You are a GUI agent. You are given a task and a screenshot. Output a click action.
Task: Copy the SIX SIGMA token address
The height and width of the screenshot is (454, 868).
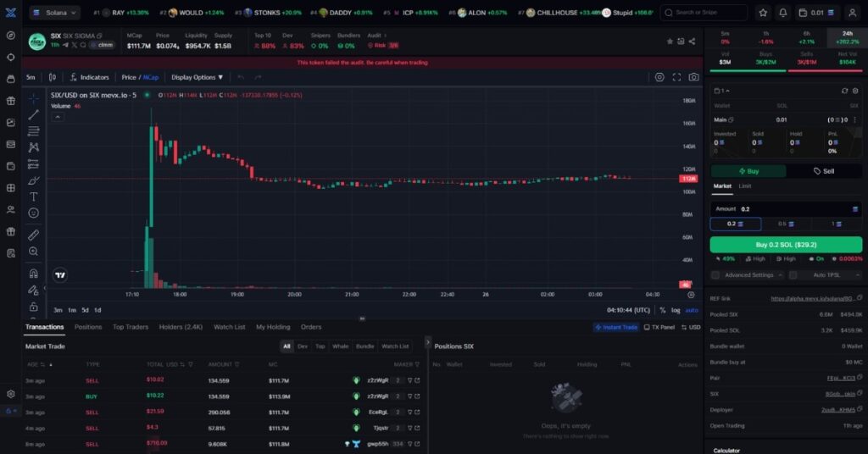point(100,36)
